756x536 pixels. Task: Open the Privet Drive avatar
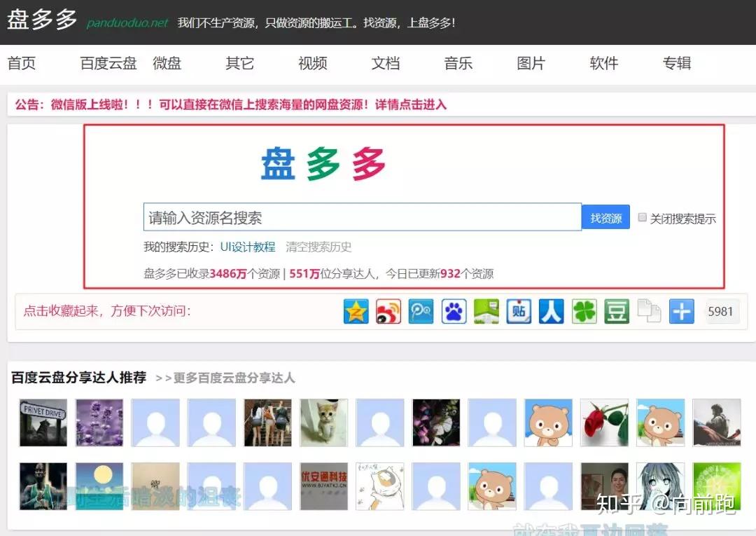click(43, 422)
